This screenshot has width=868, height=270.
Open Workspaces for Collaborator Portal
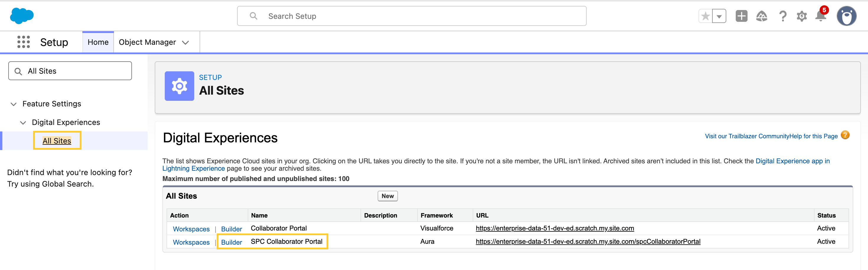pos(191,229)
